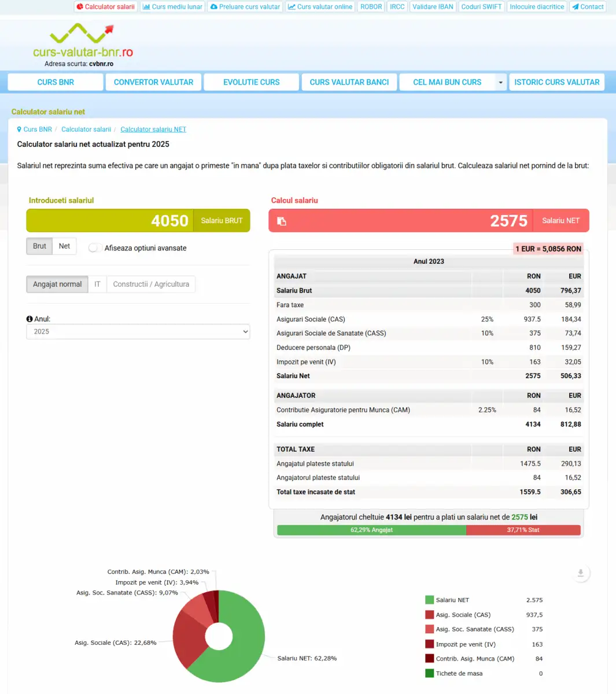This screenshot has width=616, height=694.
Task: Click the Asigurari Sociale (CAS) row label
Action: pyautogui.click(x=311, y=319)
